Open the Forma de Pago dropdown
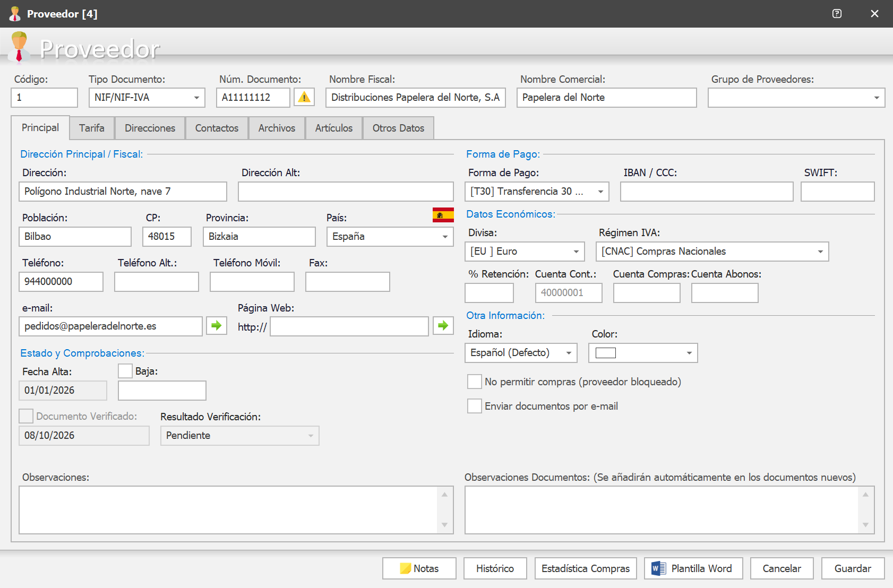 click(600, 192)
